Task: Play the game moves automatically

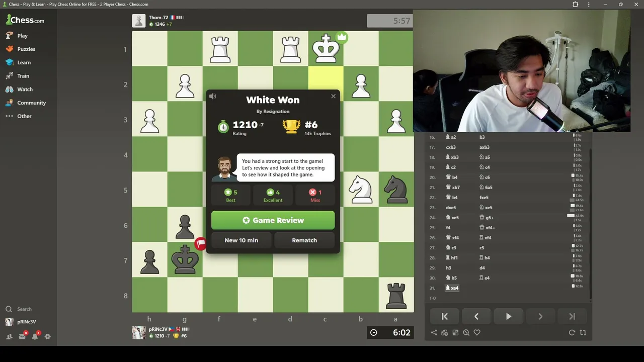Action: pyautogui.click(x=508, y=316)
